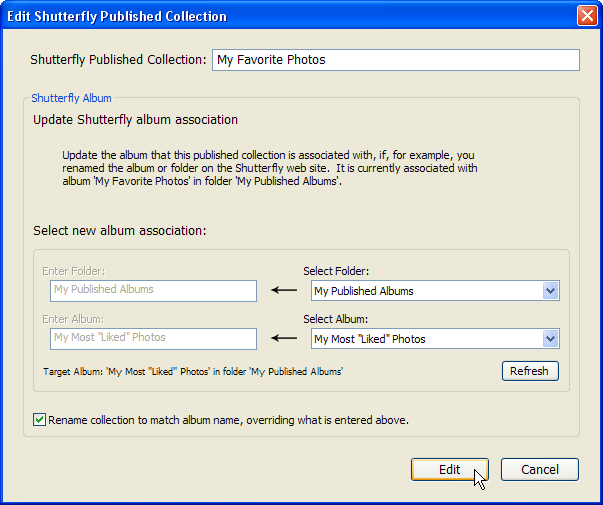Screen dimensions: 603x505
Task: Click the Edit button
Action: [x=449, y=469]
